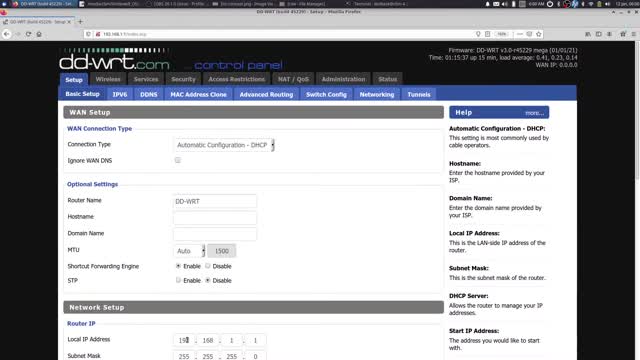The image size is (640, 360).
Task: Click the Local IP Address 168 octet
Action: pyautogui.click(x=208, y=340)
